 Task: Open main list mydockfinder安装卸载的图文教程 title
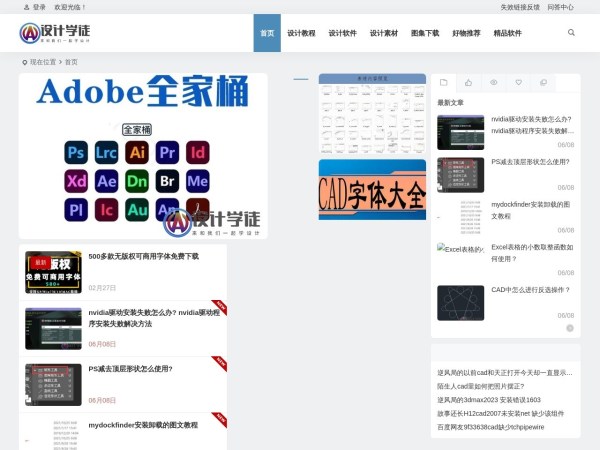coord(143,425)
